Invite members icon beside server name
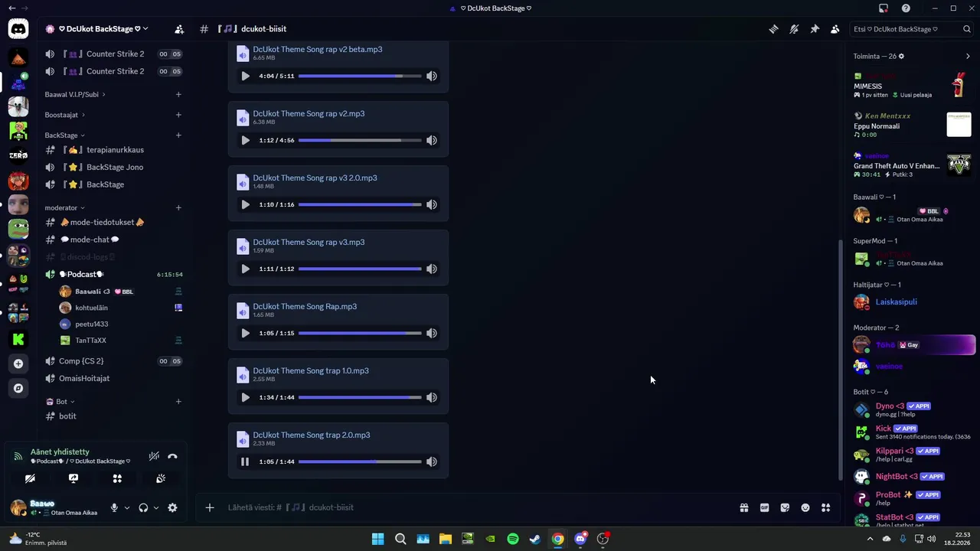Viewport: 980px width, 551px height. pyautogui.click(x=179, y=29)
